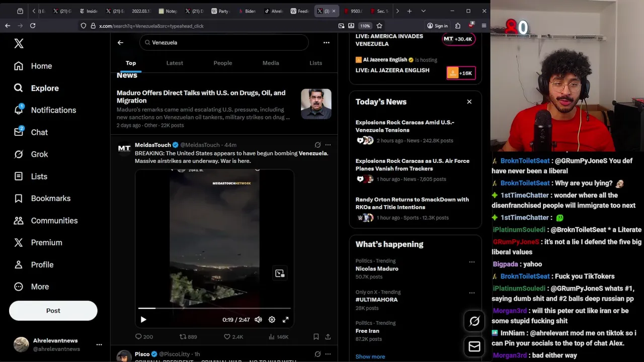Open floating messages envelope button
644x362 pixels.
[474, 346]
